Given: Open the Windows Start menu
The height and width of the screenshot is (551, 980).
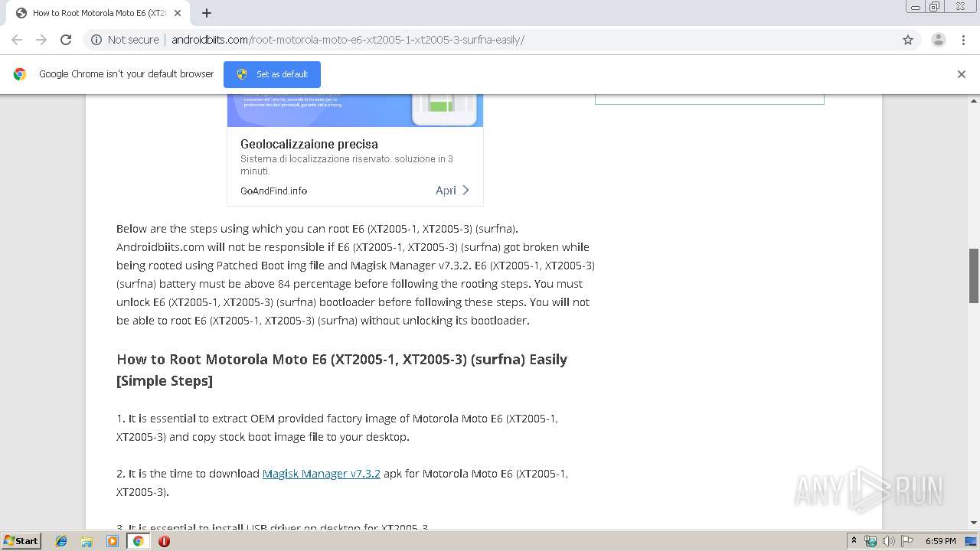Looking at the screenshot, I should [21, 540].
